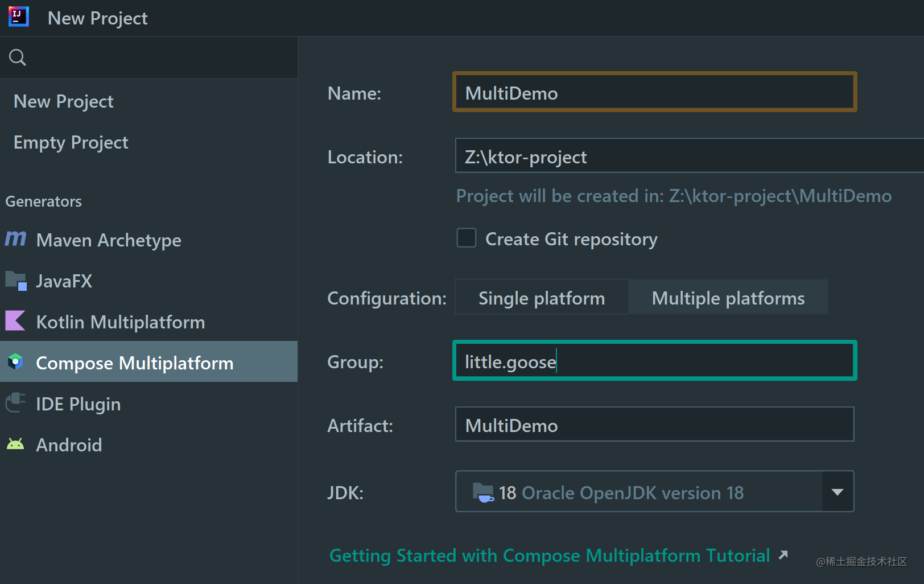This screenshot has width=924, height=584.
Task: Click the external link arrow beside the tutorial
Action: pos(783,554)
